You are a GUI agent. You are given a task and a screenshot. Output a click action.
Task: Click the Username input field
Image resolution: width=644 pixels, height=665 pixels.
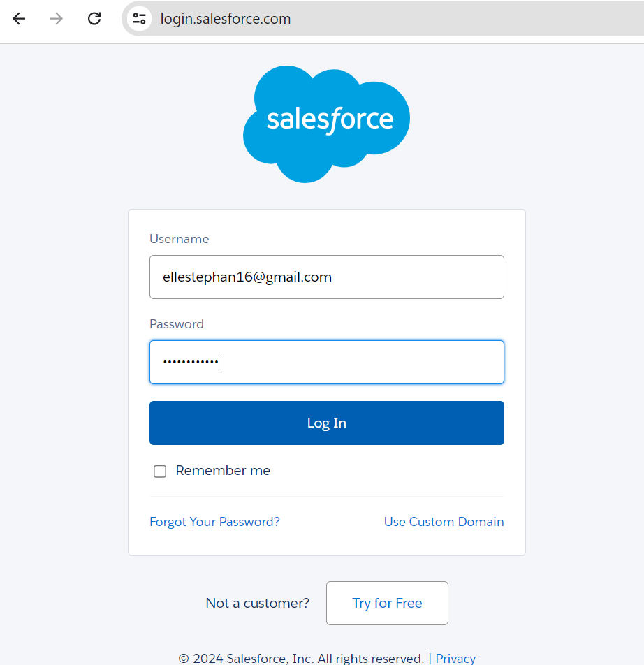pos(326,277)
